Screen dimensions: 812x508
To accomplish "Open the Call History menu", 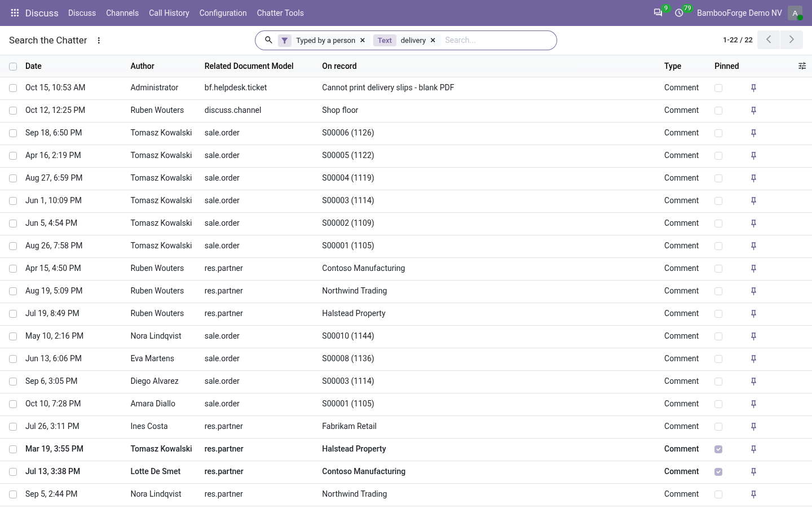I will click(169, 13).
